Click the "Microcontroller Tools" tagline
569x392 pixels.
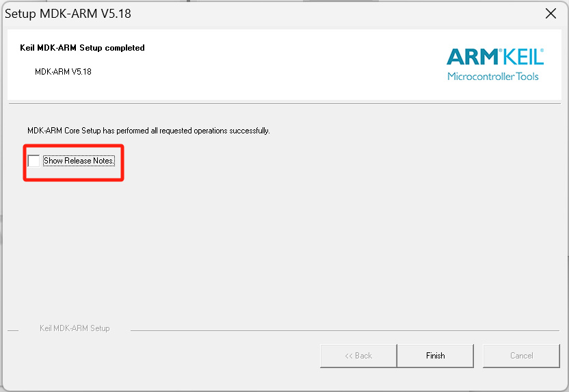[x=492, y=76]
